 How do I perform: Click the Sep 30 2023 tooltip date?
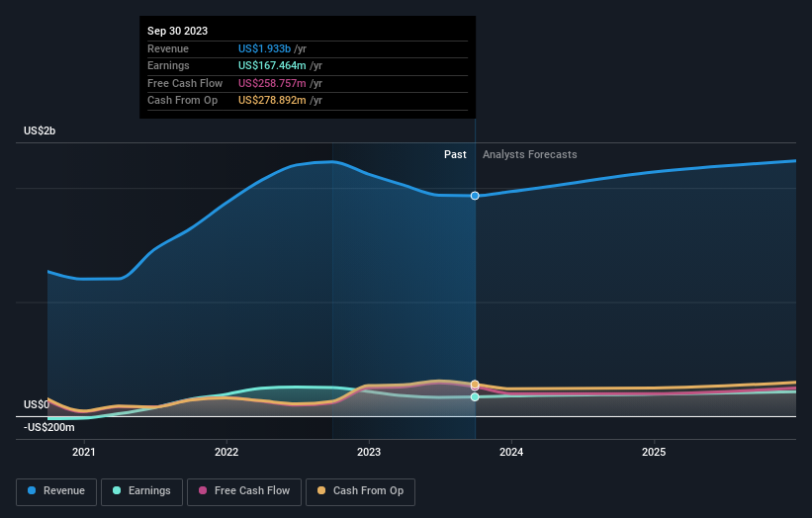[178, 31]
